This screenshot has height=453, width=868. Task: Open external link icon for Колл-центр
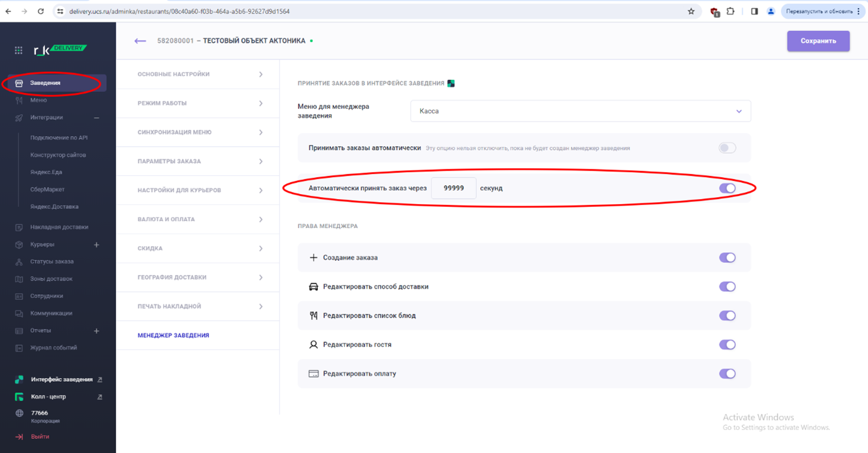(99, 397)
